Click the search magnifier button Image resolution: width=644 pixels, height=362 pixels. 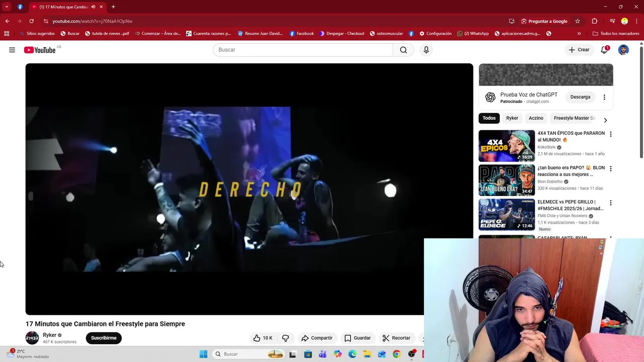404,50
